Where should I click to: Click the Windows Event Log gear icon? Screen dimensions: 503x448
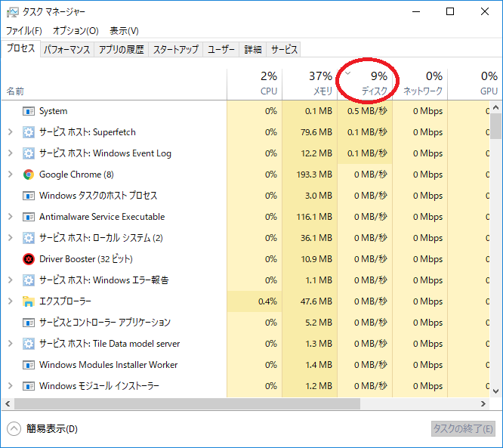29,153
